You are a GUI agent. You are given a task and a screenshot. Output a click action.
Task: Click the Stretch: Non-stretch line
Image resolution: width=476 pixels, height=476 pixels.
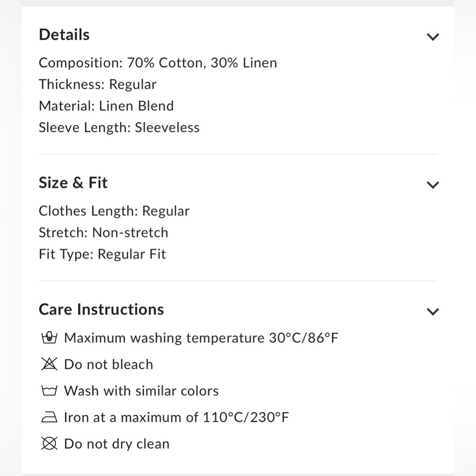(x=103, y=233)
